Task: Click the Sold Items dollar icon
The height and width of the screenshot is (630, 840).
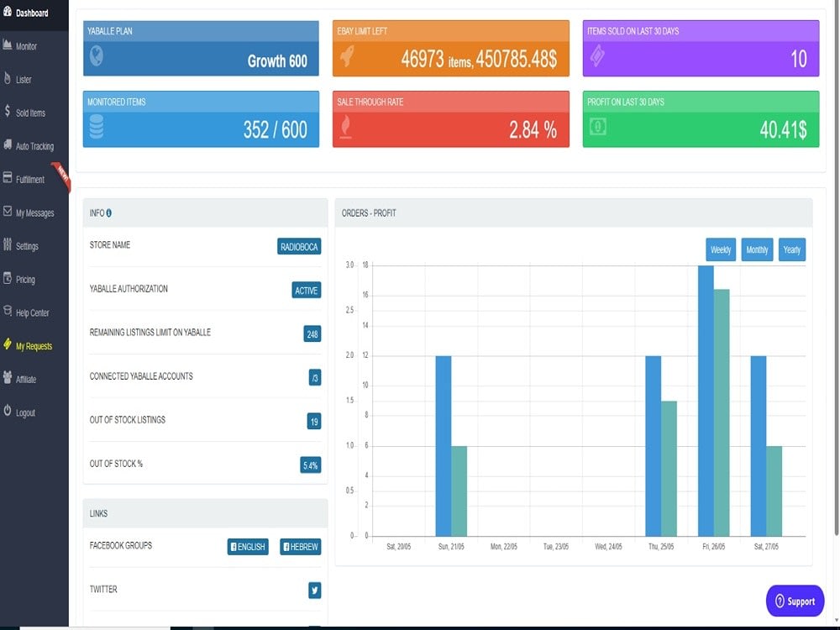Action: pos(8,112)
